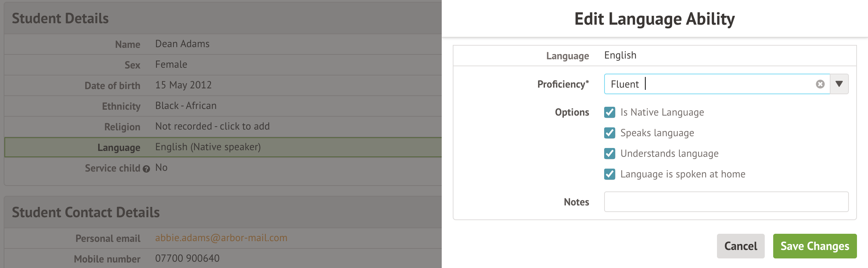Click the Religion not recorded row
868x268 pixels.
(223, 127)
